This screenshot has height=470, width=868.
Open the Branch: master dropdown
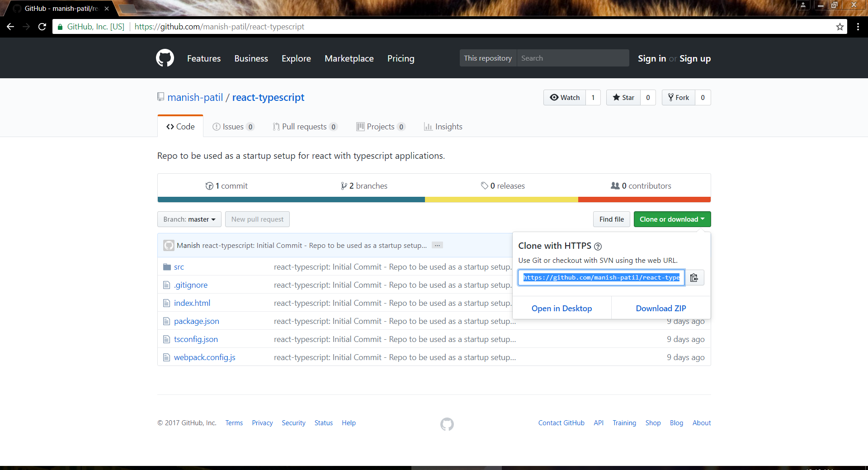coord(189,219)
